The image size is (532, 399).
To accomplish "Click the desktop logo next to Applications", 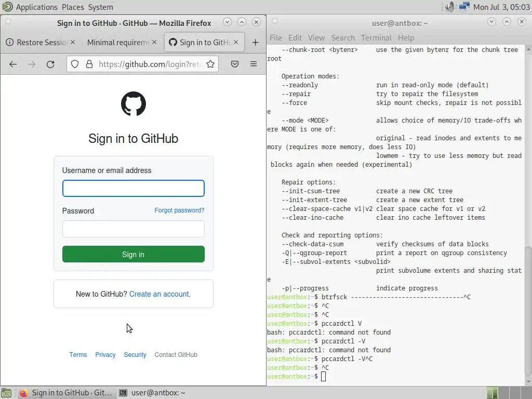I will pyautogui.click(x=7, y=7).
